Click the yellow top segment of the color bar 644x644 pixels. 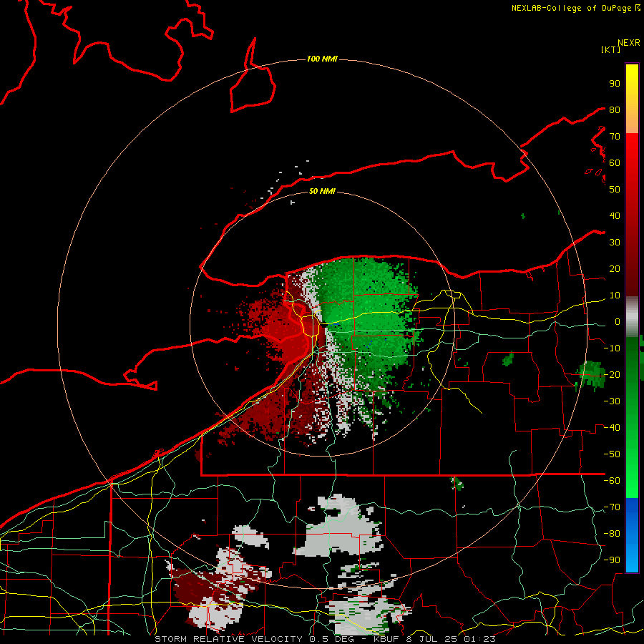pyautogui.click(x=632, y=99)
